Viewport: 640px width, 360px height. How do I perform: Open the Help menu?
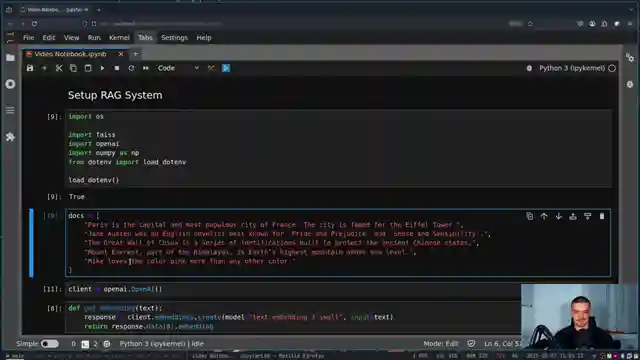(204, 38)
